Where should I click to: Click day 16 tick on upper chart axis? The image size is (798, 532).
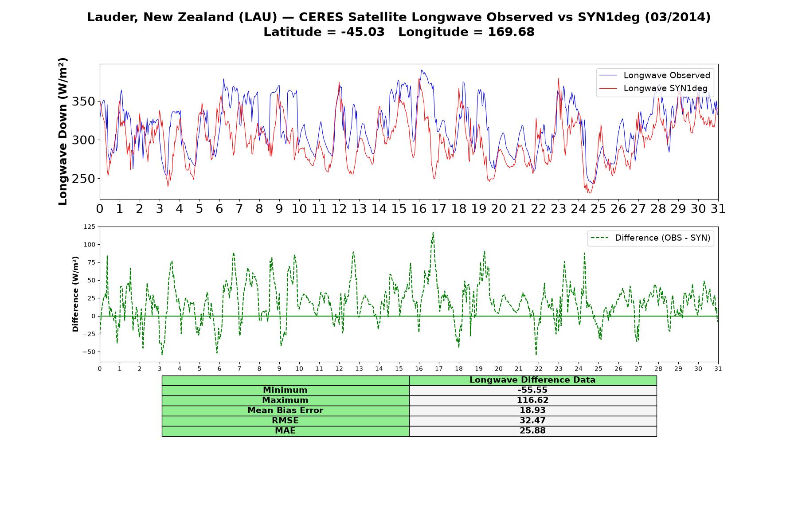point(419,209)
